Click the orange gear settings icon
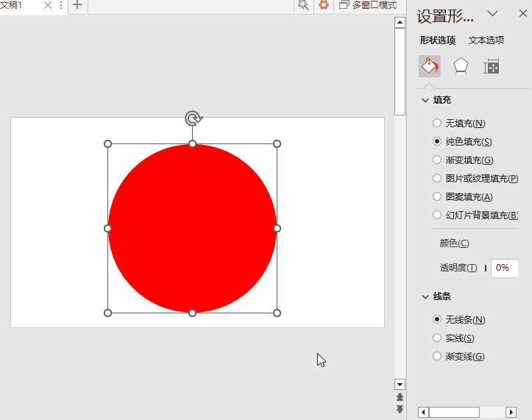The width and height of the screenshot is (532, 420). coord(324,5)
